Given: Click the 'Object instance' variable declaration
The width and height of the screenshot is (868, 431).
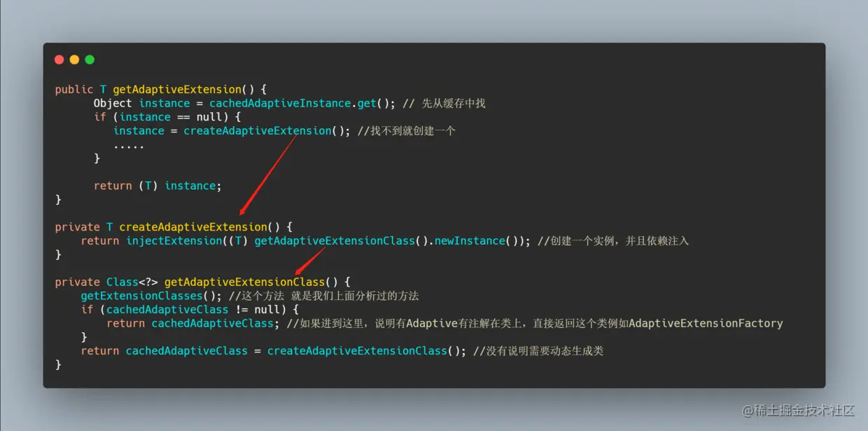Looking at the screenshot, I should pyautogui.click(x=142, y=103).
